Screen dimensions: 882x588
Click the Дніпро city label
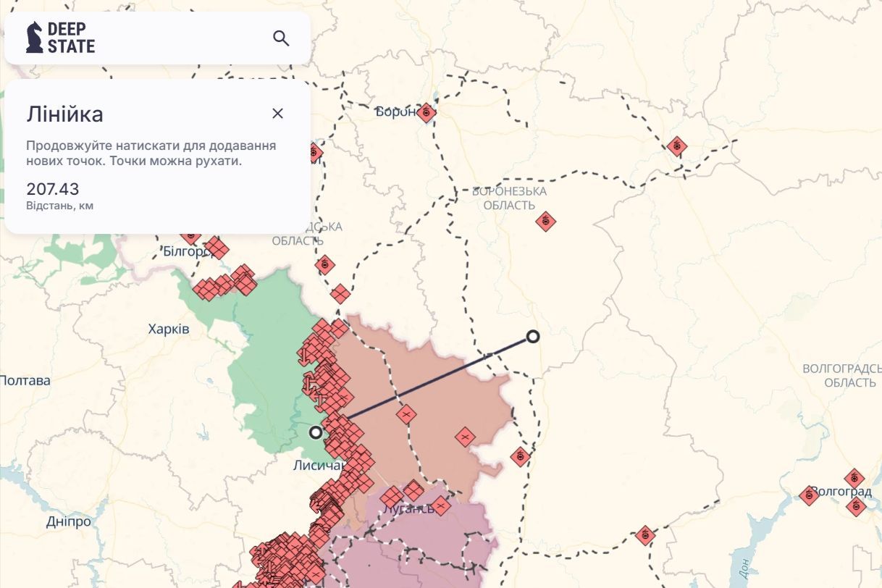tap(69, 521)
